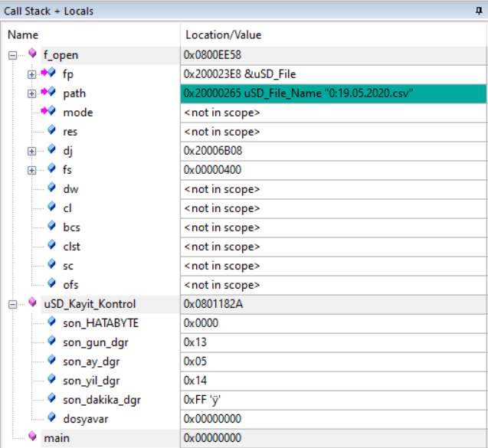Select the son_dakika_dgr variable name

tap(102, 400)
